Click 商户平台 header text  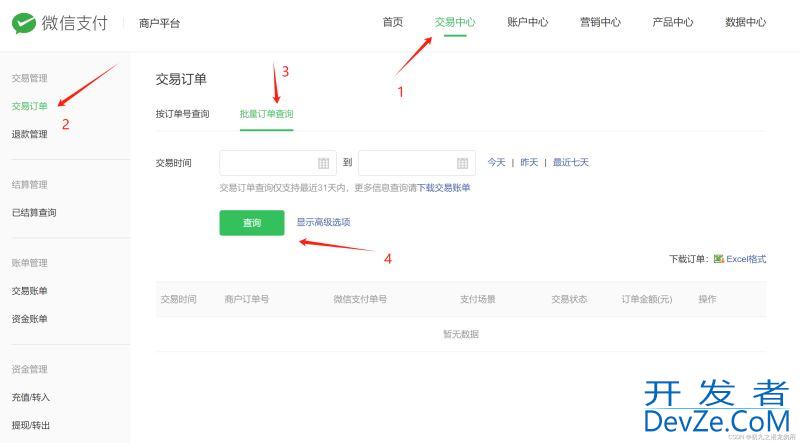click(160, 23)
